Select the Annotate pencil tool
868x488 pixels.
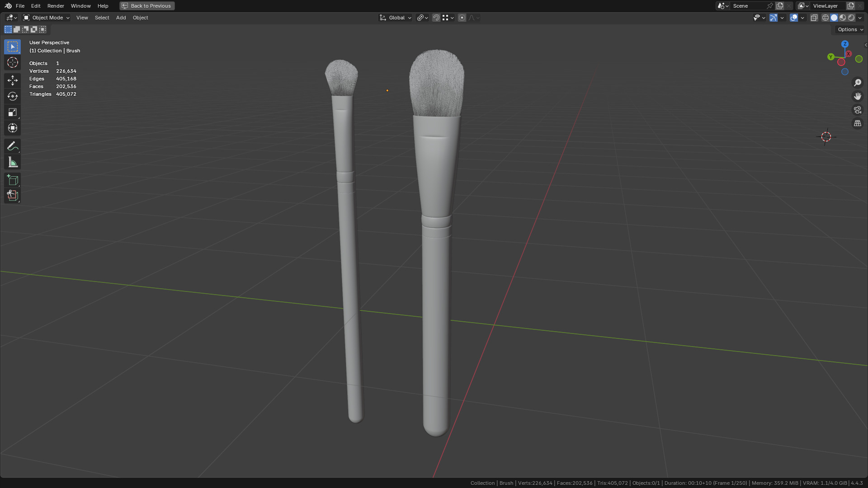[12, 146]
